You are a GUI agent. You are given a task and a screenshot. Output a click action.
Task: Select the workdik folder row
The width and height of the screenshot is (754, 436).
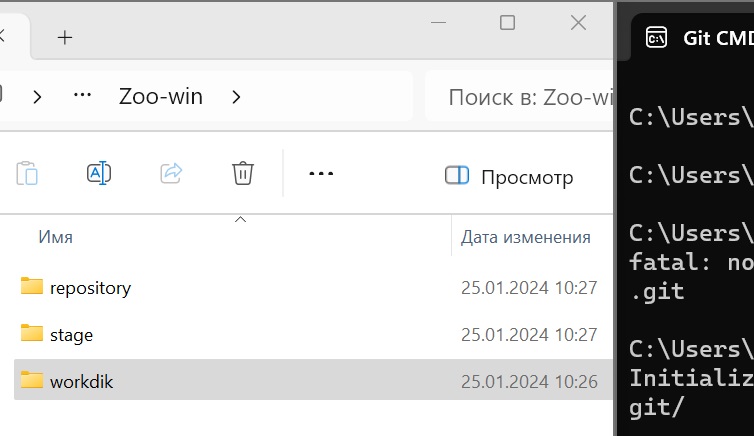[x=313, y=380]
